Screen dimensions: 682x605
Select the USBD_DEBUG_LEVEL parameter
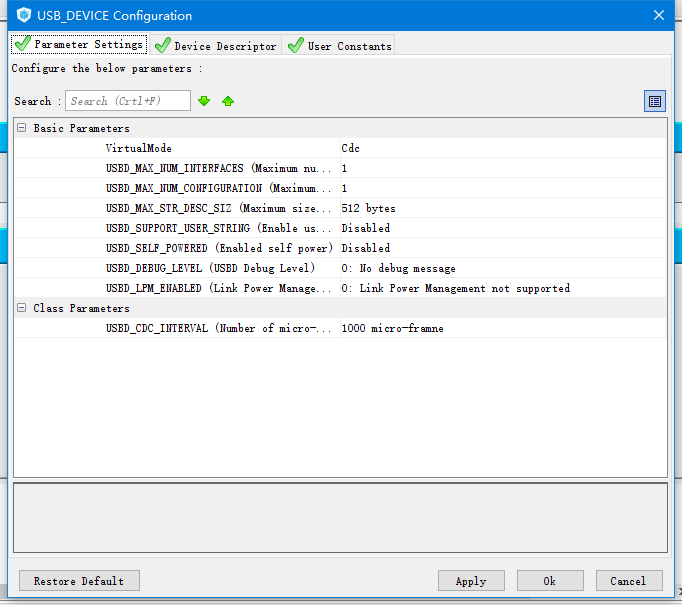tap(211, 268)
